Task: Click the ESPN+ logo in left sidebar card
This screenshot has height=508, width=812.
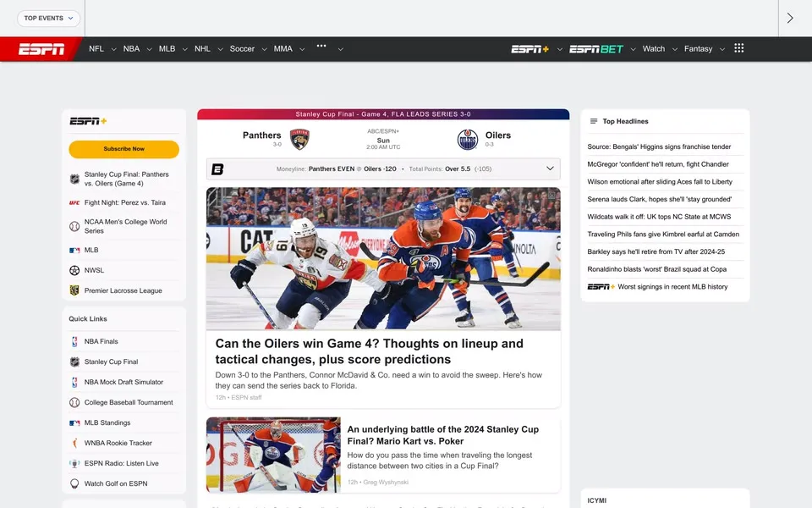Action: (88, 121)
